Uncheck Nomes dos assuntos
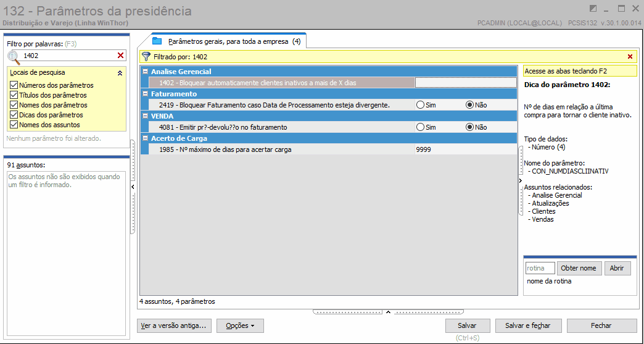This screenshot has width=644, height=344. pyautogui.click(x=14, y=125)
